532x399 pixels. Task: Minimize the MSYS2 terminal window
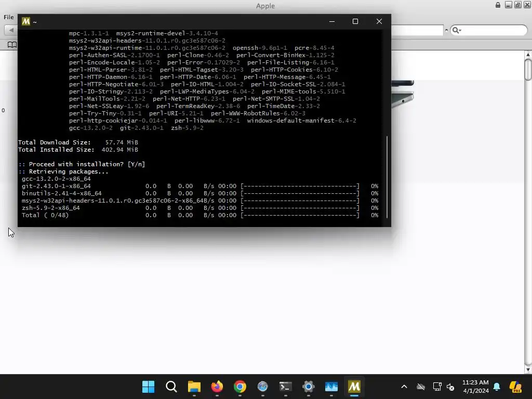[332, 21]
